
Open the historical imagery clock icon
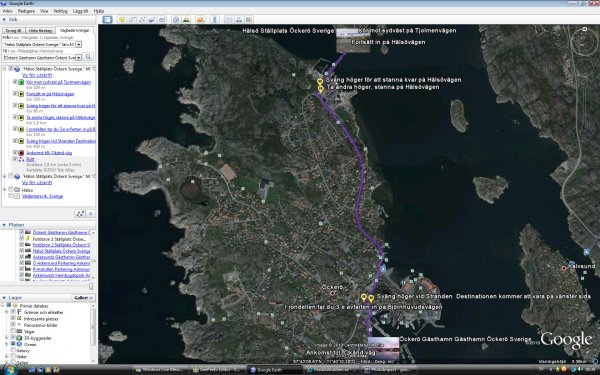[x=176, y=20]
